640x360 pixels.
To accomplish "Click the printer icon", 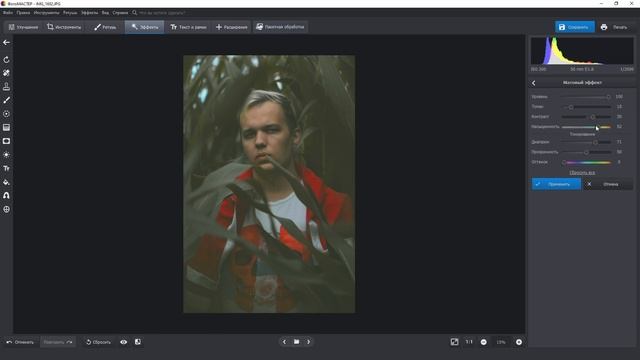I will tap(604, 27).
